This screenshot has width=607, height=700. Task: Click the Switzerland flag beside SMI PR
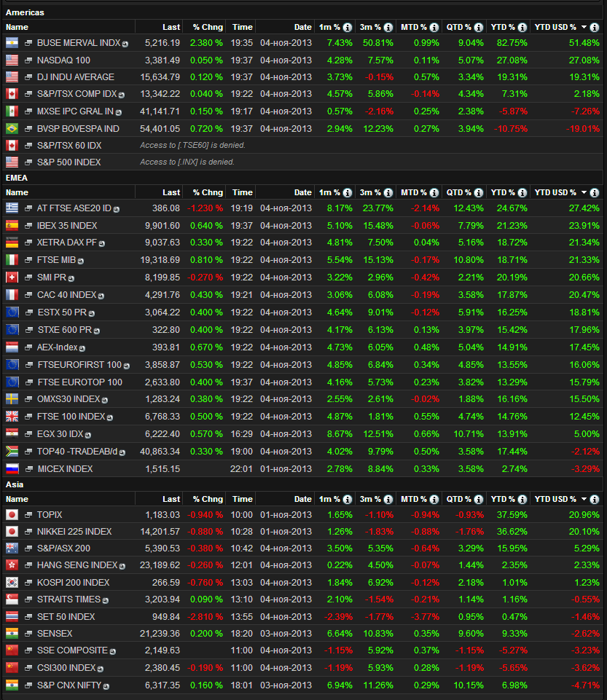[12, 278]
